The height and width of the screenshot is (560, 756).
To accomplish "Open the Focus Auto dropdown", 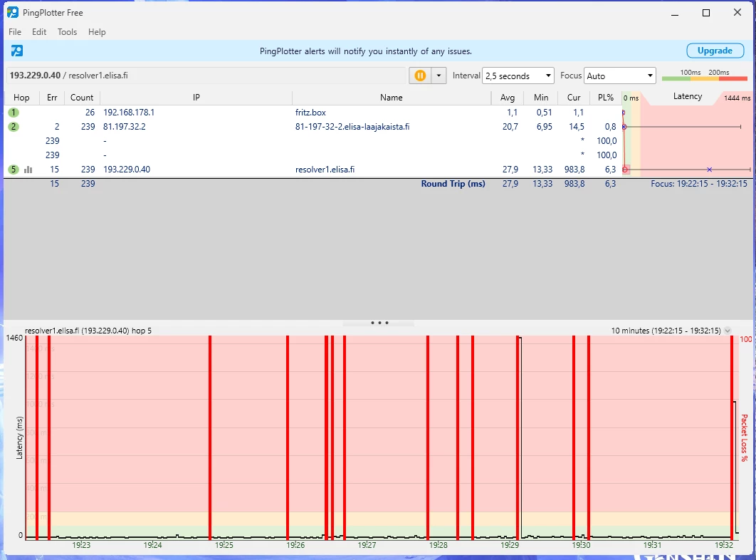I will (619, 76).
